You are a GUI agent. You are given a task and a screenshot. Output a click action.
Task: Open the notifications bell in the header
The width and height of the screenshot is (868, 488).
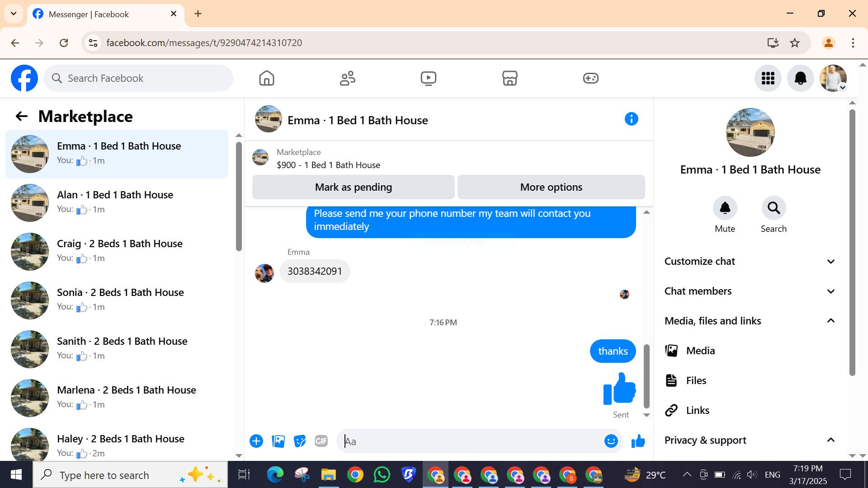pyautogui.click(x=801, y=78)
